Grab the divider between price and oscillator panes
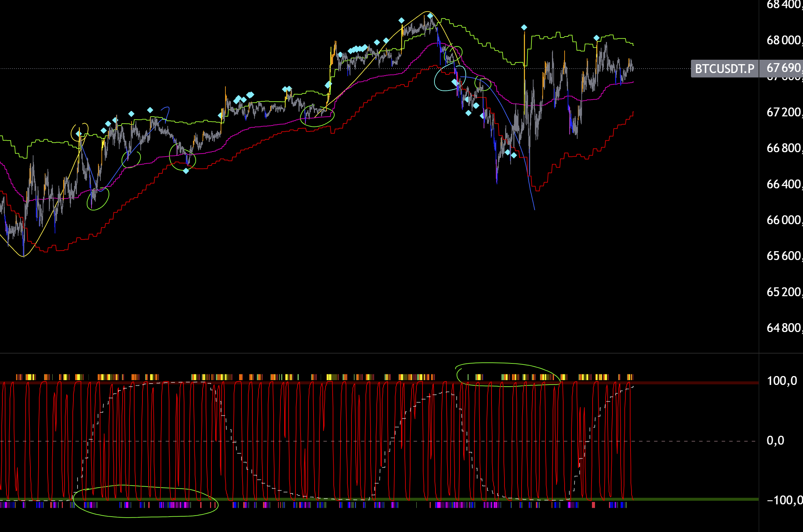The height and width of the screenshot is (532, 803). pyautogui.click(x=376, y=353)
